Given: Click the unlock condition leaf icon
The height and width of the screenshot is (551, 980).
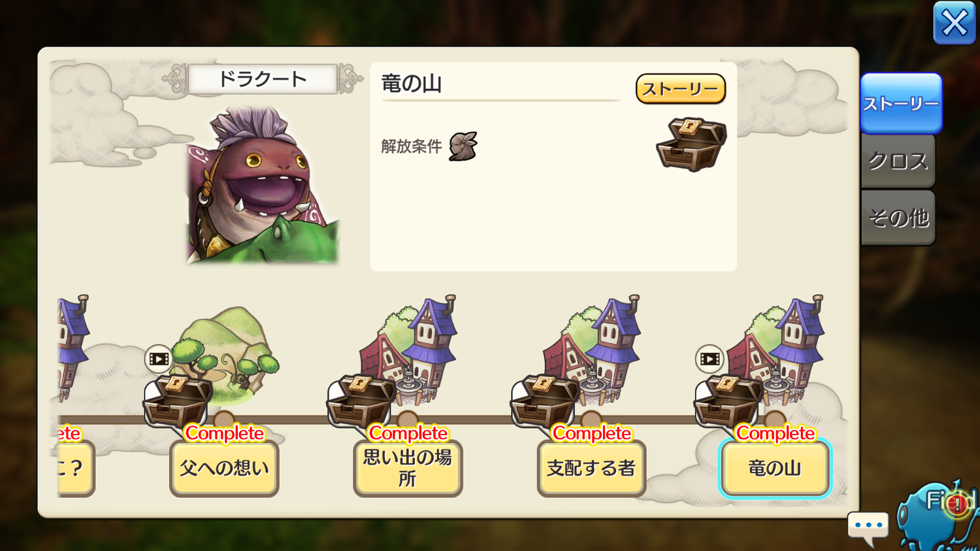Looking at the screenshot, I should click(463, 146).
